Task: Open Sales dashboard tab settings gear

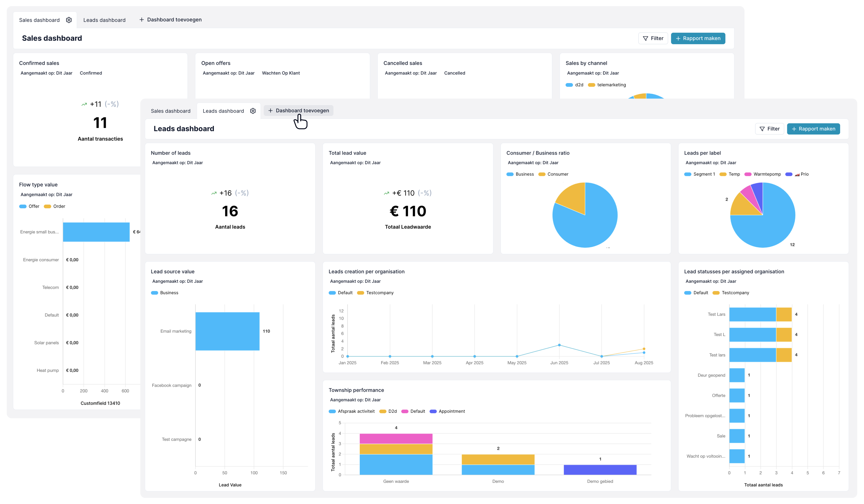Action: 69,20
